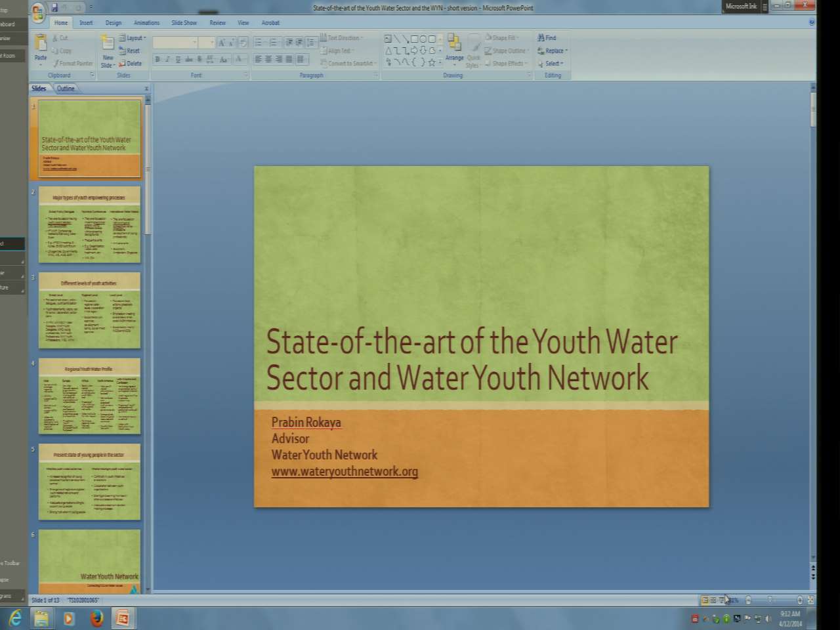
Task: Align text left
Action: pos(258,59)
